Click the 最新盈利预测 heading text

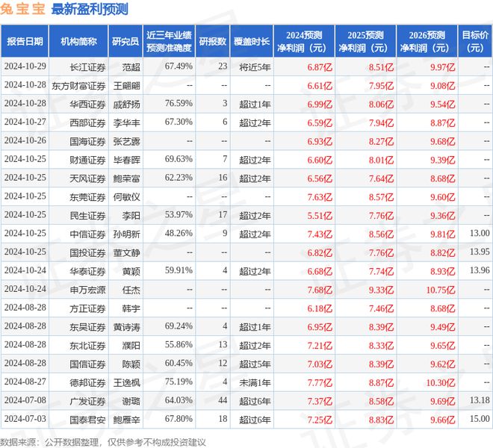click(90, 9)
